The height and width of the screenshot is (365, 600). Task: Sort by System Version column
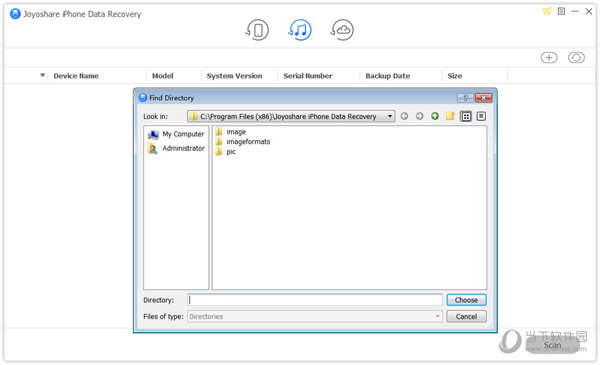coord(235,76)
